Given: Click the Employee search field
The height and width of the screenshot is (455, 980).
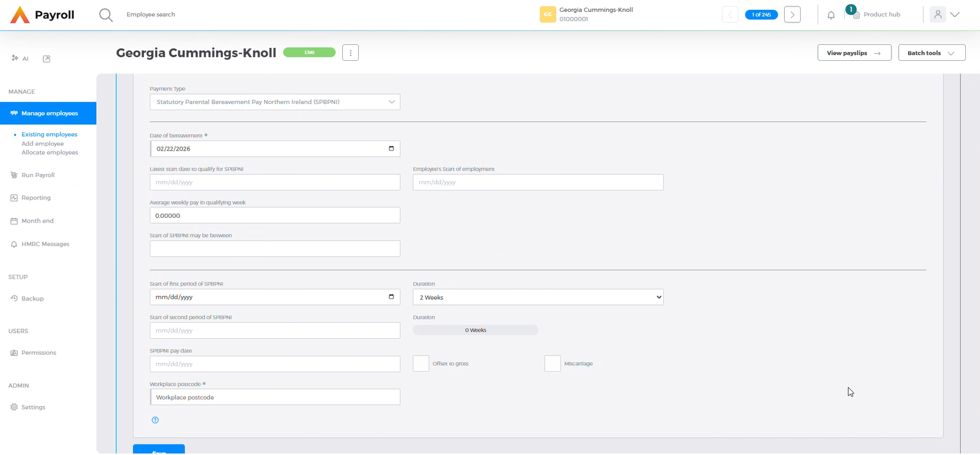Looking at the screenshot, I should click(x=151, y=15).
